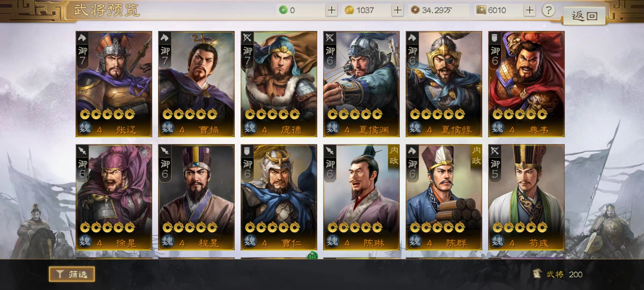Click the 返回 return button

tap(584, 16)
